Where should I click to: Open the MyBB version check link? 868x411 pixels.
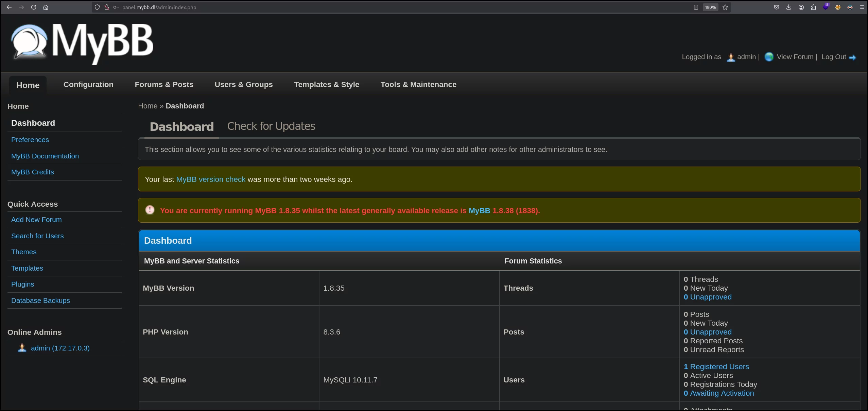coord(211,179)
